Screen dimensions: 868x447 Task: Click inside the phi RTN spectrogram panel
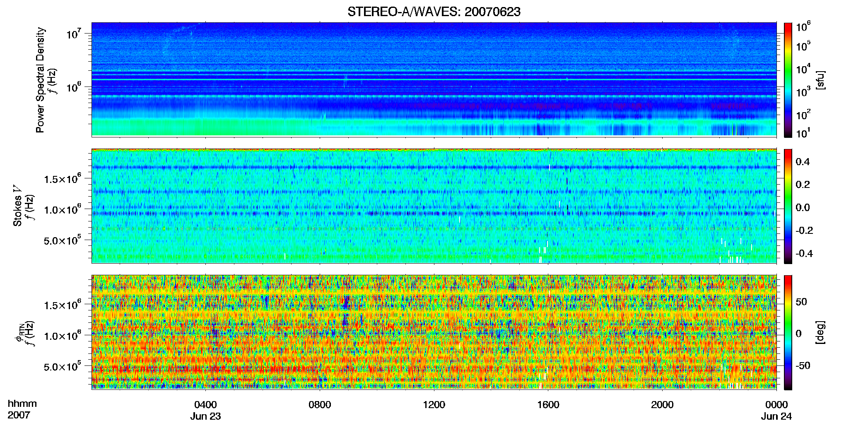click(434, 332)
